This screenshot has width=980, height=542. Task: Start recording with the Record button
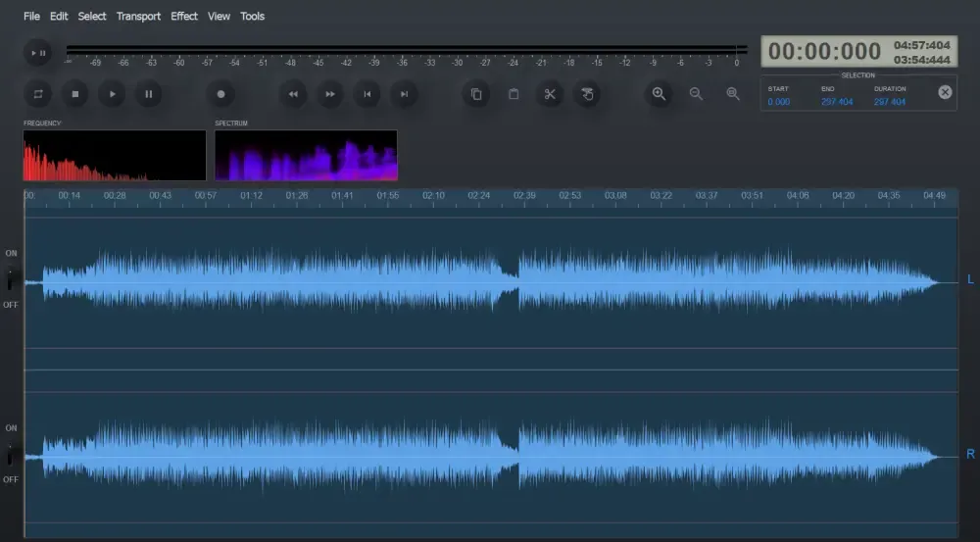click(220, 94)
